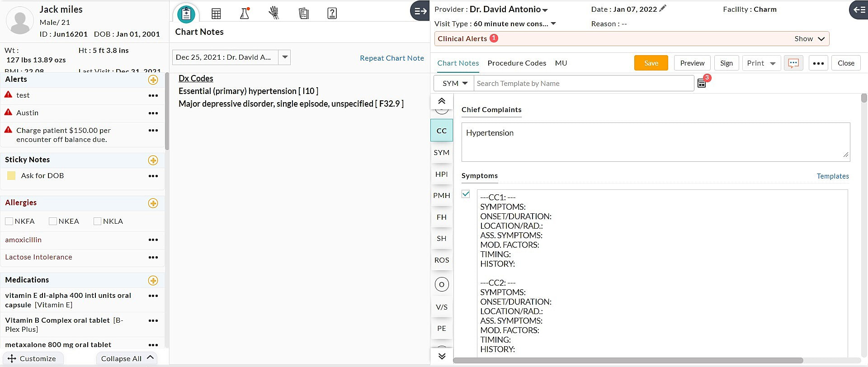Click the question mark document icon
868x367 pixels.
[x=332, y=14]
